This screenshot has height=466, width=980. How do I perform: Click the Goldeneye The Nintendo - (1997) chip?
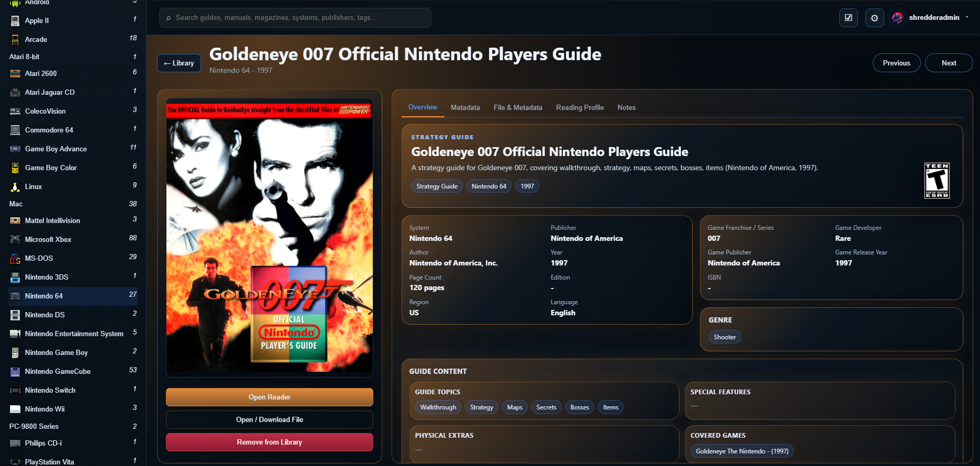point(742,451)
